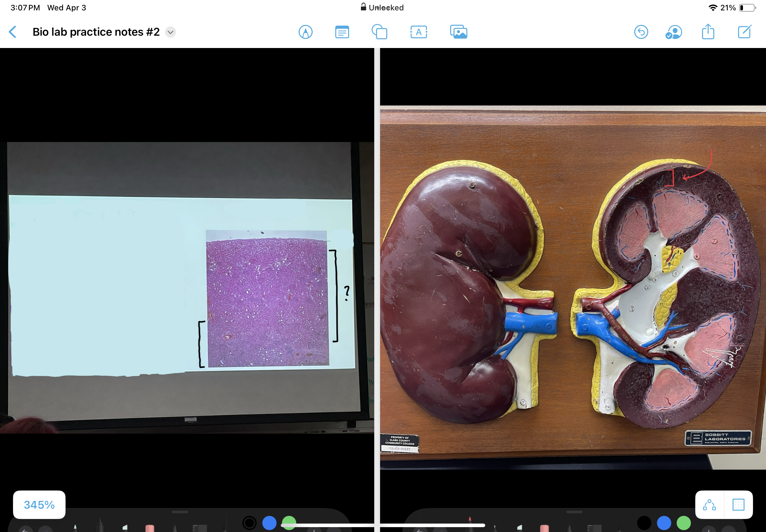
Task: Open the insert photos and media menu
Action: (459, 32)
